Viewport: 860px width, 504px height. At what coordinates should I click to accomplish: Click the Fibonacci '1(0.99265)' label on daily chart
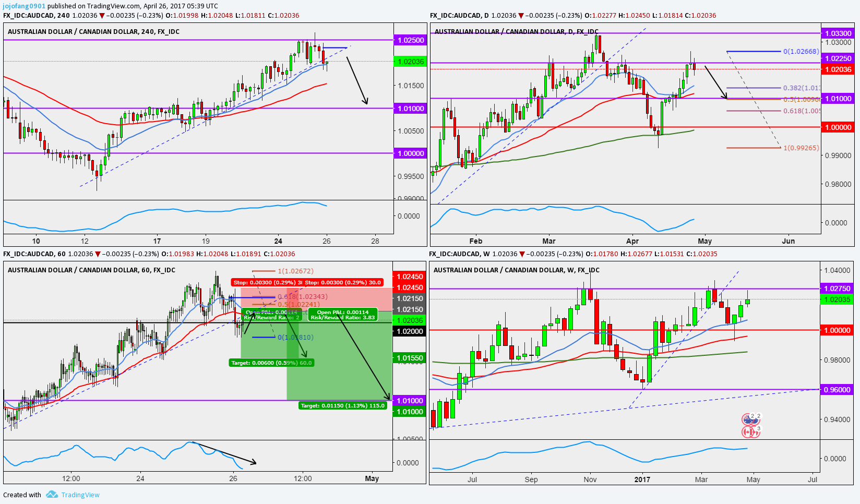pyautogui.click(x=801, y=148)
